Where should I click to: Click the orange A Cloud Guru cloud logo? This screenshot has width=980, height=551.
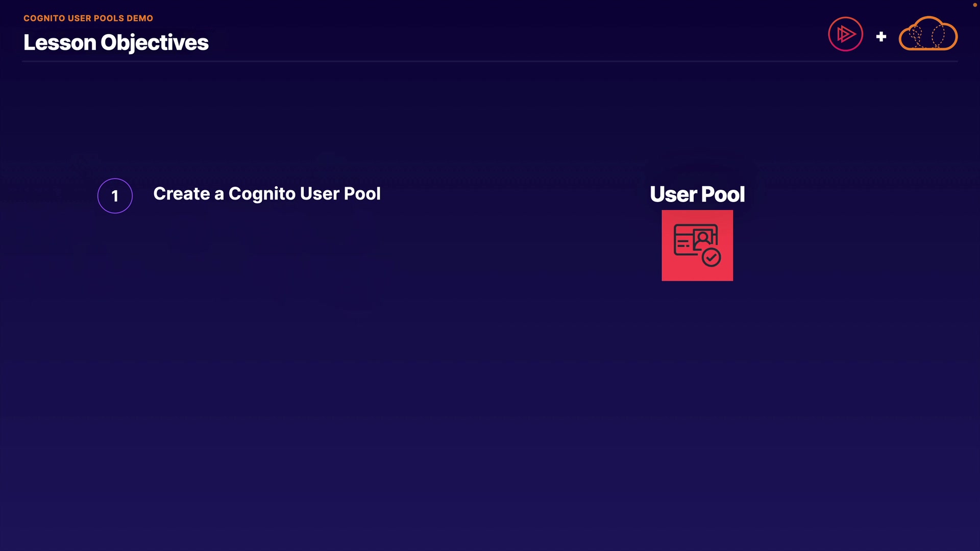point(927,34)
